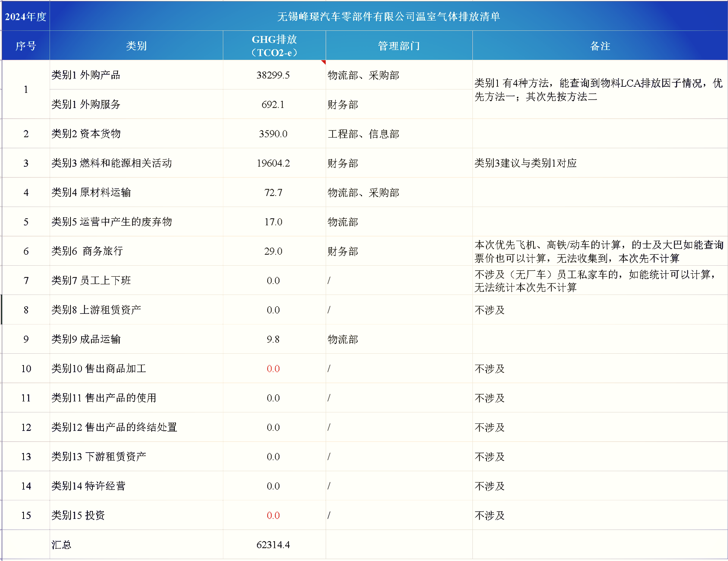The image size is (728, 561).
Task: Select the GHG排放（TCO2-e）column header
Action: pyautogui.click(x=274, y=45)
